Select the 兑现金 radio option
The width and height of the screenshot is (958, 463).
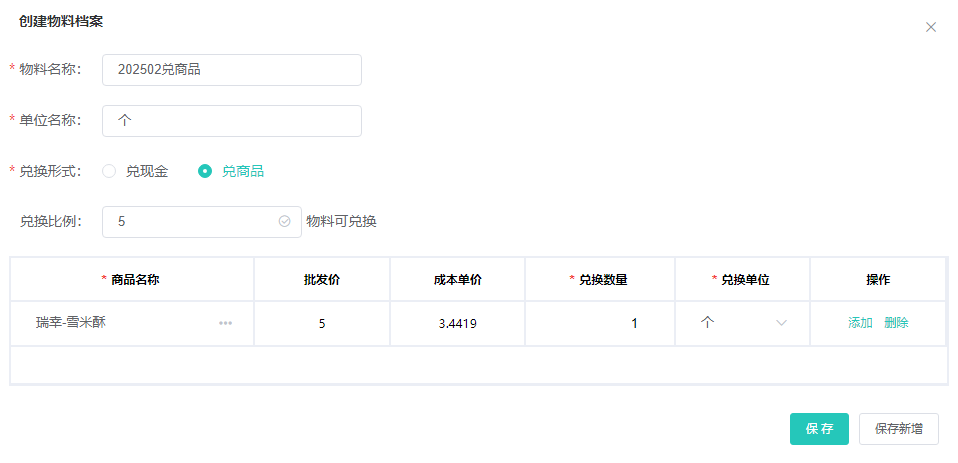click(109, 171)
